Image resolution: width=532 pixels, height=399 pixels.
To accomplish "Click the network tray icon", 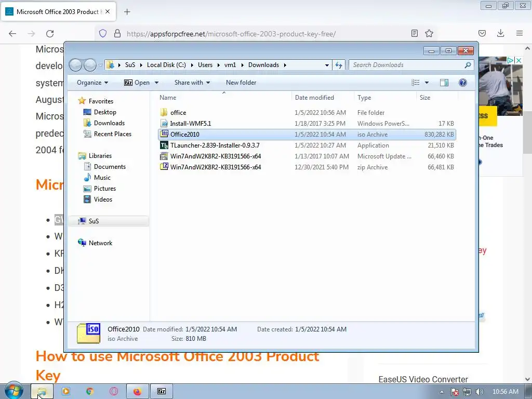I will pos(467,392).
